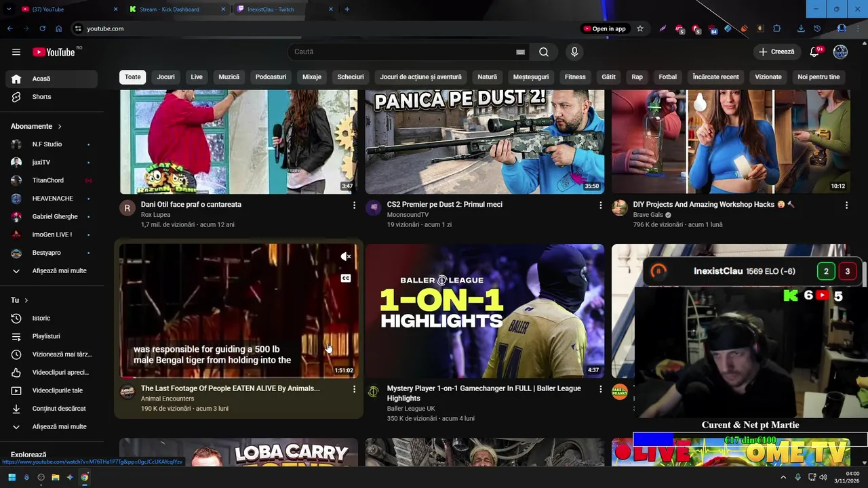Start voice search with microphone icon
Viewport: 868px width, 488px height.
coord(574,52)
